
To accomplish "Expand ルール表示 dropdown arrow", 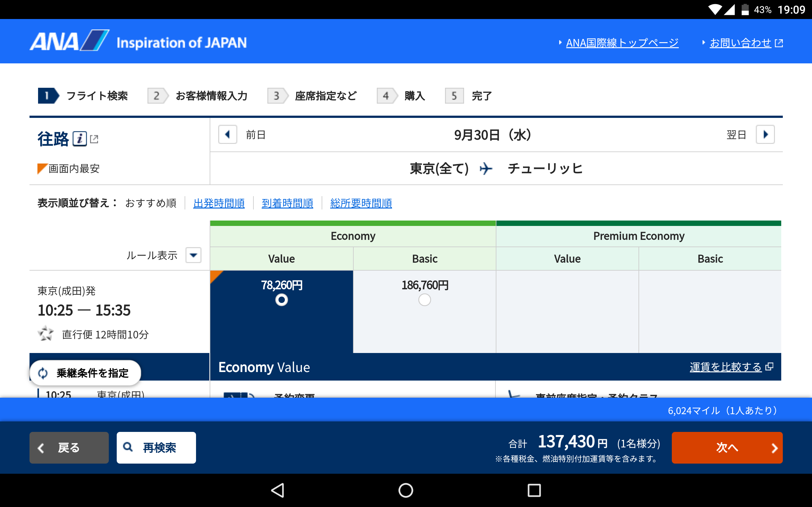I will point(193,255).
